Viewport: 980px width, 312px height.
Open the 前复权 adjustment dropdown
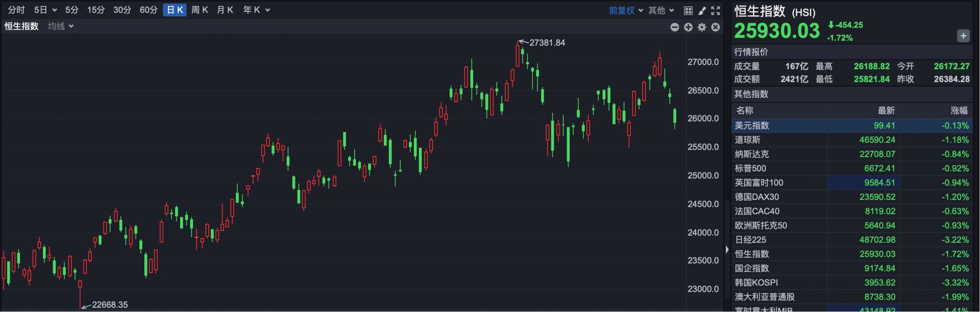tap(626, 10)
